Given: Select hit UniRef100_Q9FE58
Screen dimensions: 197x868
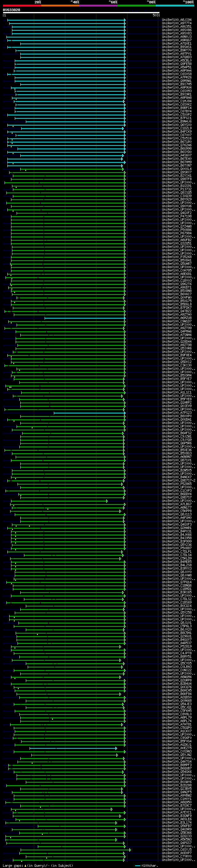Looking at the screenshot, I should point(177,64).
